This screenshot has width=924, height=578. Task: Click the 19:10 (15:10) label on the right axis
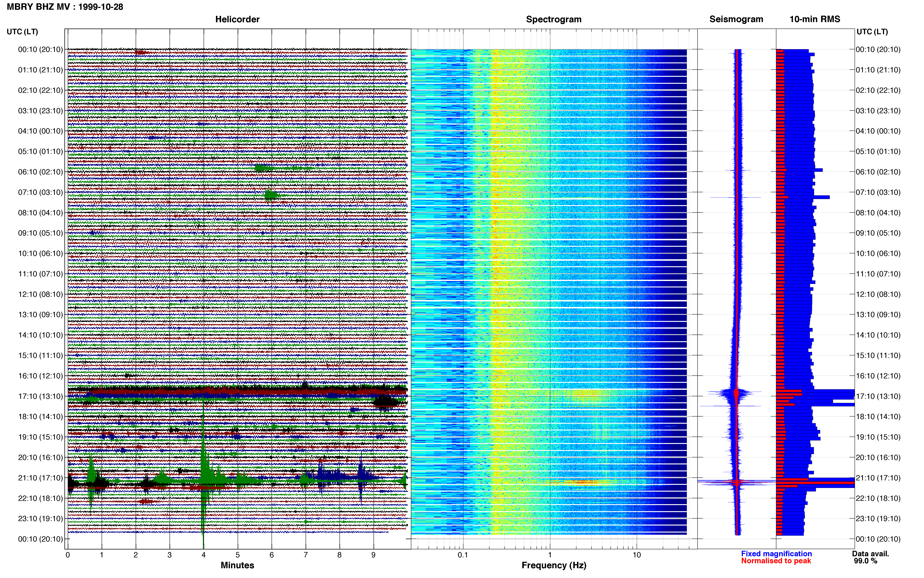tap(878, 437)
